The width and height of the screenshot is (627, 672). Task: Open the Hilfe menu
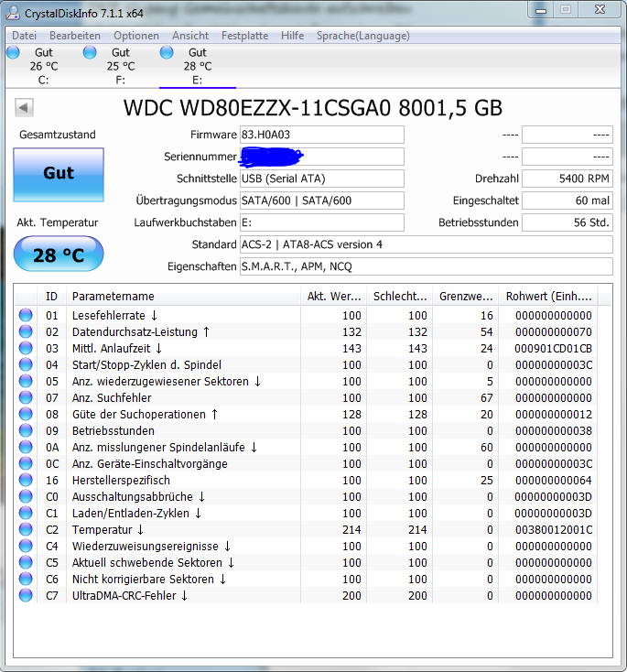292,36
